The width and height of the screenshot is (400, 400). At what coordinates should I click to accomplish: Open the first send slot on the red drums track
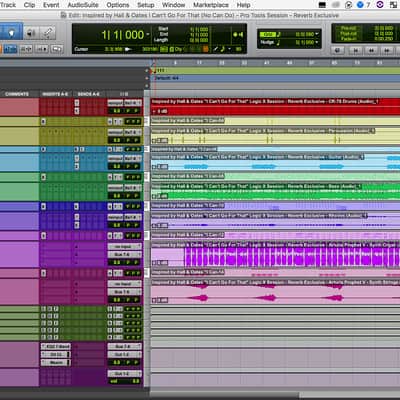click(77, 103)
